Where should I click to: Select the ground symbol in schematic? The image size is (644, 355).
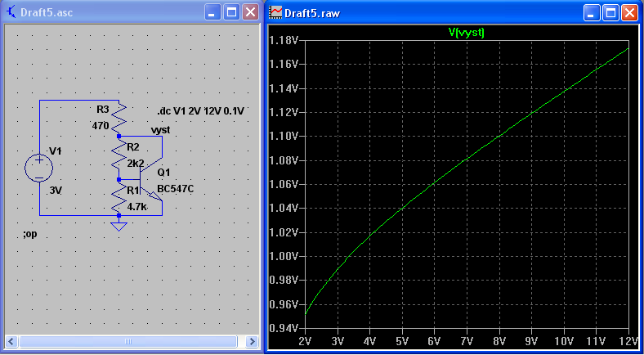tap(119, 226)
